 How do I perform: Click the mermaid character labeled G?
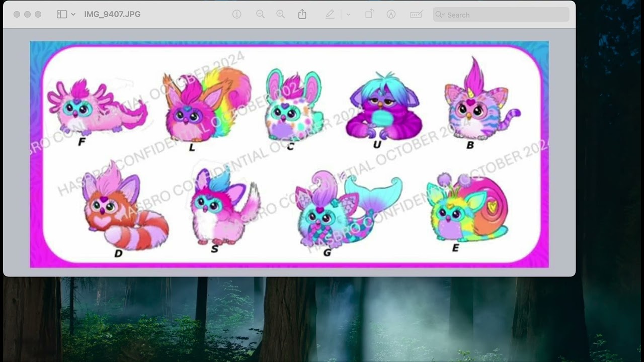(x=348, y=209)
